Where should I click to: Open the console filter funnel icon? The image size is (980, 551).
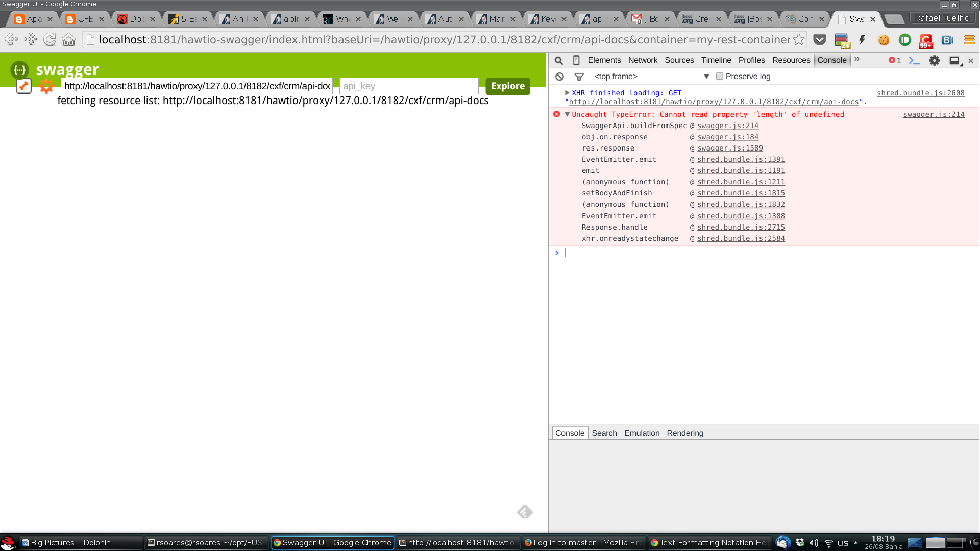[x=579, y=77]
